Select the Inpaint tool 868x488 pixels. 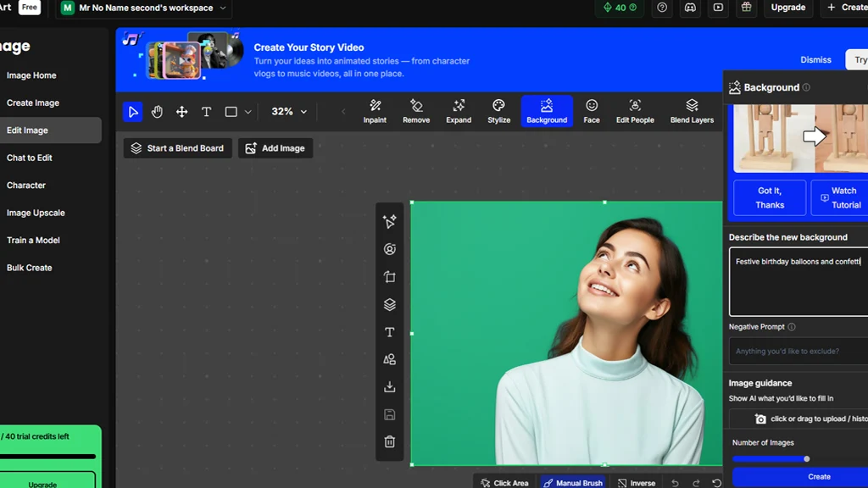(x=375, y=111)
